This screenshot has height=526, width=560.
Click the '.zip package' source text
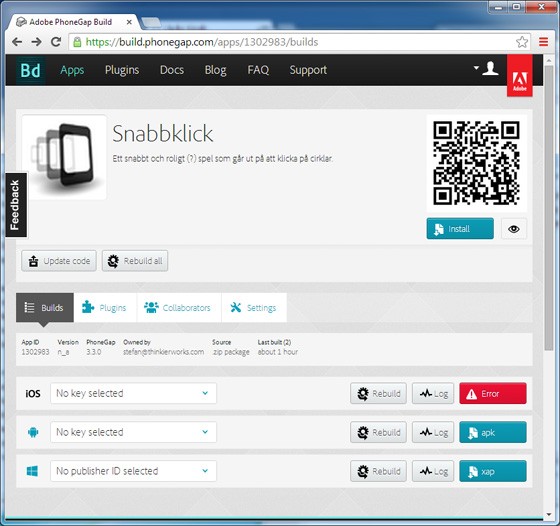(231, 352)
